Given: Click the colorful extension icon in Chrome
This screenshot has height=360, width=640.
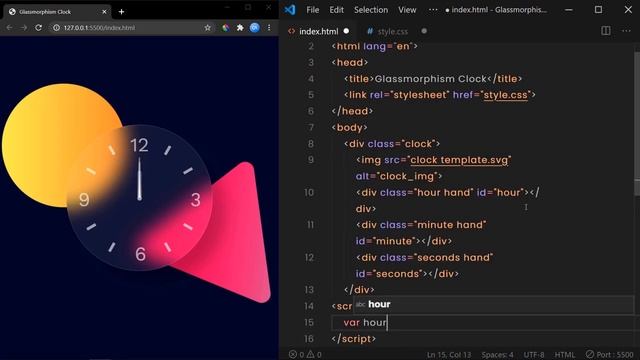Looking at the screenshot, I should point(225,28).
